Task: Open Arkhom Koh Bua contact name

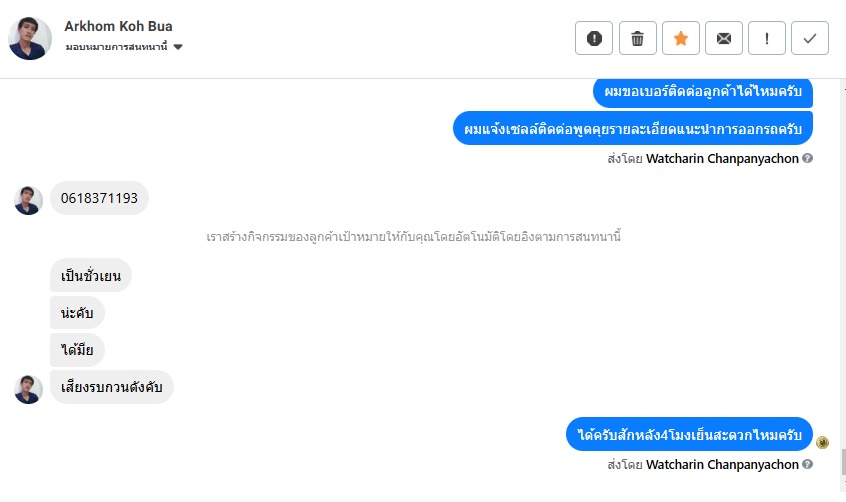Action: 118,26
